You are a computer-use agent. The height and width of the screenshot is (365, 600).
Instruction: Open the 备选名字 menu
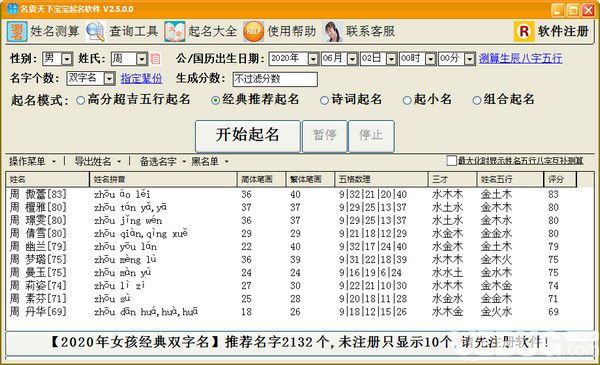coord(162,161)
